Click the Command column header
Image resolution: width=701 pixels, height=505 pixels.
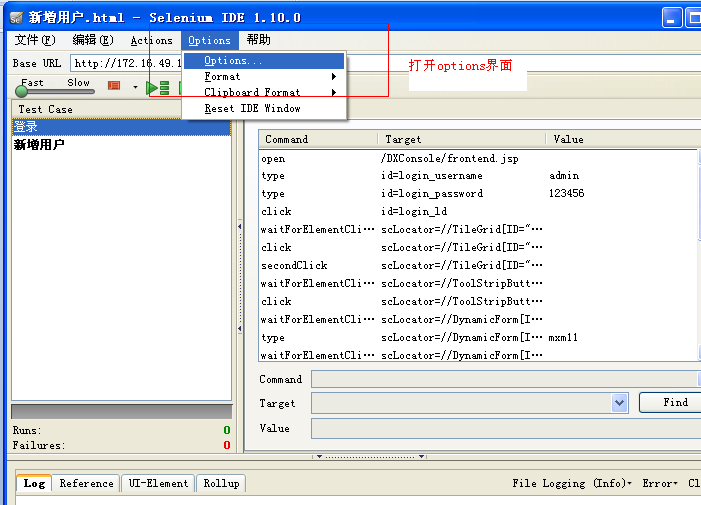[318, 139]
